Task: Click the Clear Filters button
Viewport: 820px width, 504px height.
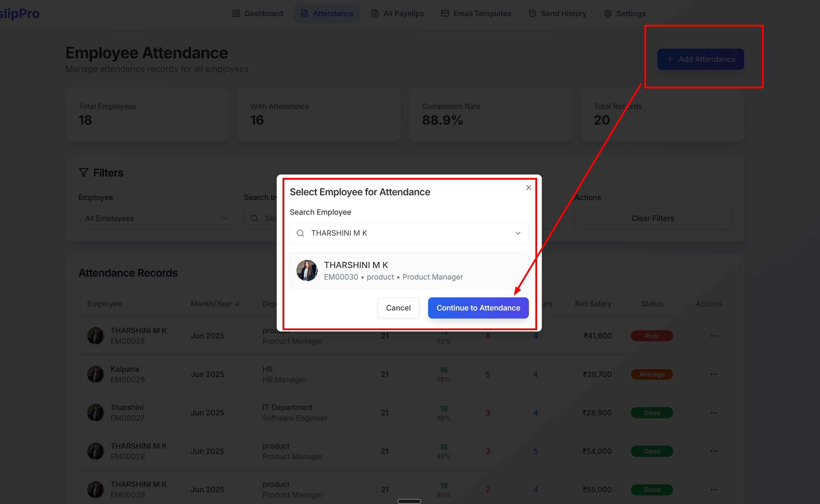Action: pos(652,218)
